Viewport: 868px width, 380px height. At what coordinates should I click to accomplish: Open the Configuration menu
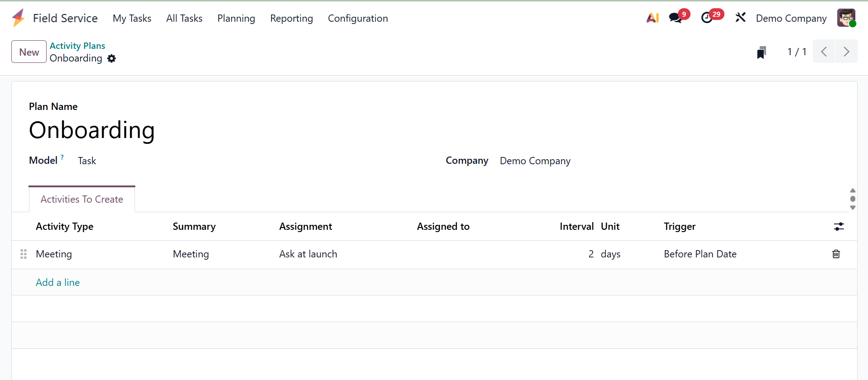pos(358,19)
